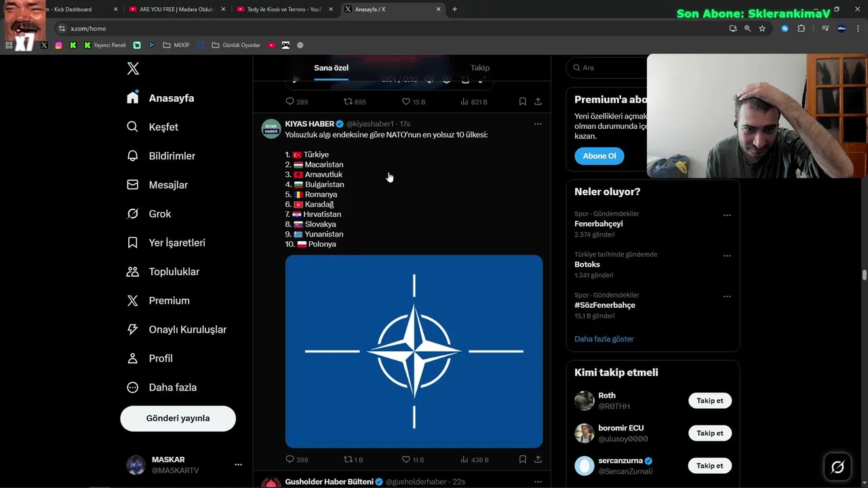
Task: Open the NATO flag image
Action: [x=414, y=351]
